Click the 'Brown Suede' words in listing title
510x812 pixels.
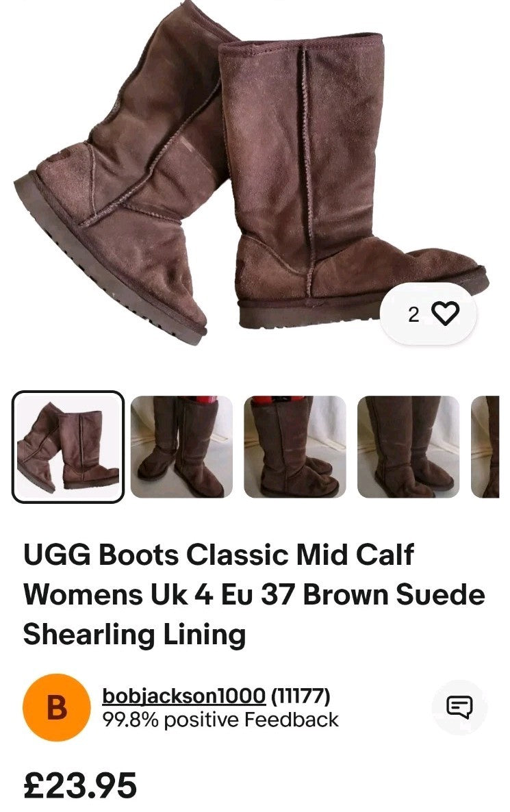click(394, 594)
